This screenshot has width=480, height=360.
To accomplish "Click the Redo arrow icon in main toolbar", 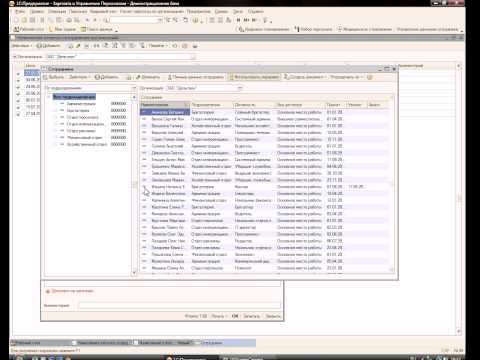I will 95,20.
